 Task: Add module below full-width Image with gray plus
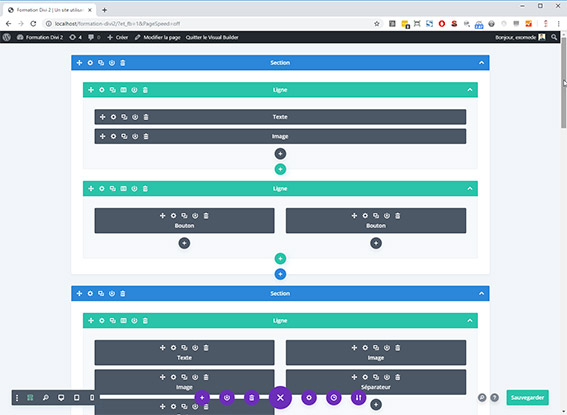click(x=280, y=154)
